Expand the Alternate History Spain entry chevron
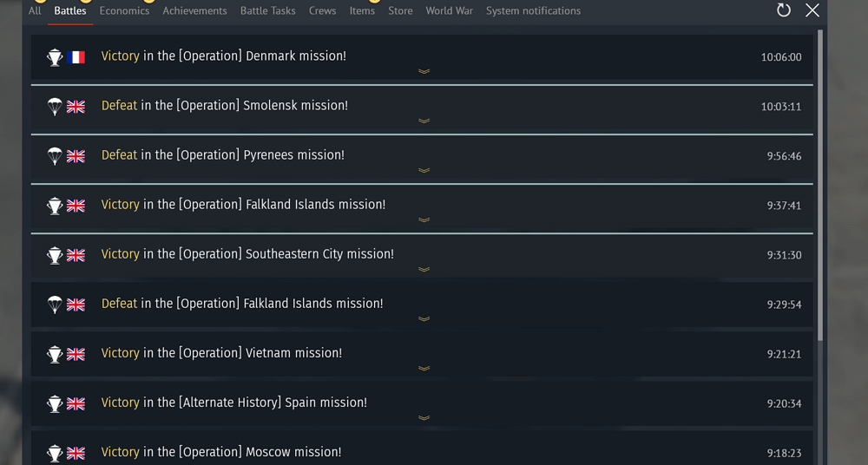868x465 pixels. tap(424, 418)
